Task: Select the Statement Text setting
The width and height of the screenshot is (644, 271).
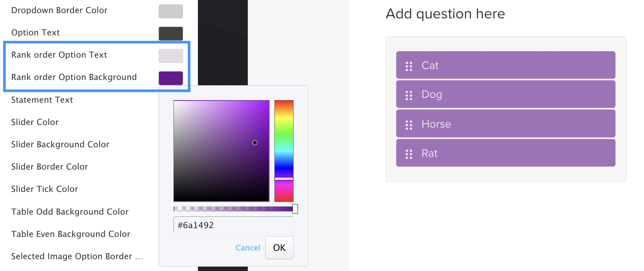Action: coord(42,100)
